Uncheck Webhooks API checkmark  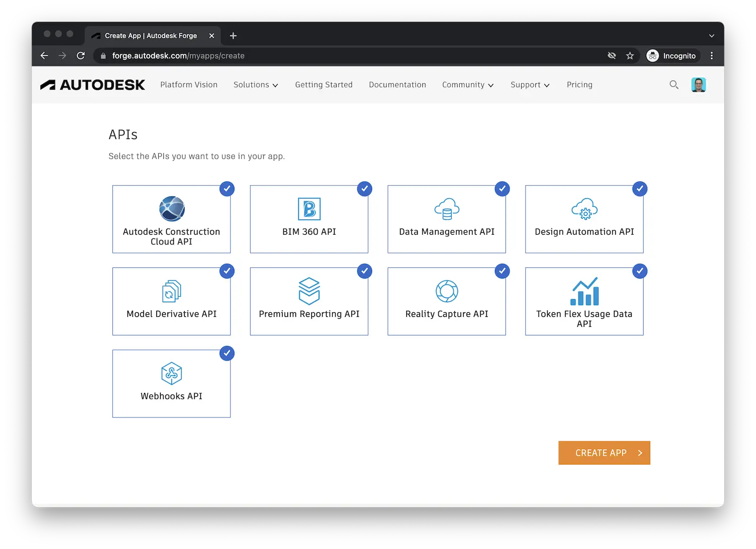[x=227, y=354]
